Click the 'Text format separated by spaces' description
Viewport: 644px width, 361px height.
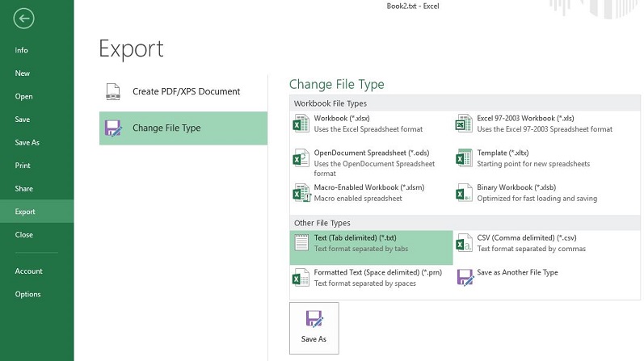coord(364,283)
